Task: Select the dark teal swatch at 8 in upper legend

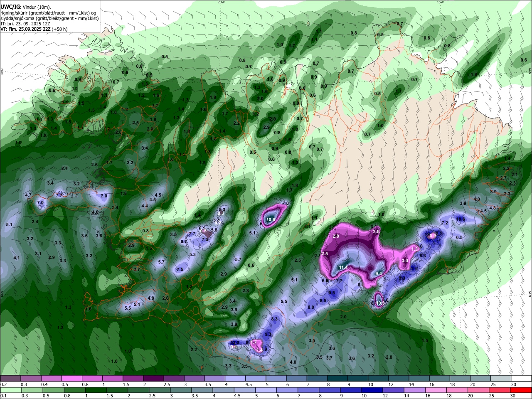Action: tap(337, 379)
